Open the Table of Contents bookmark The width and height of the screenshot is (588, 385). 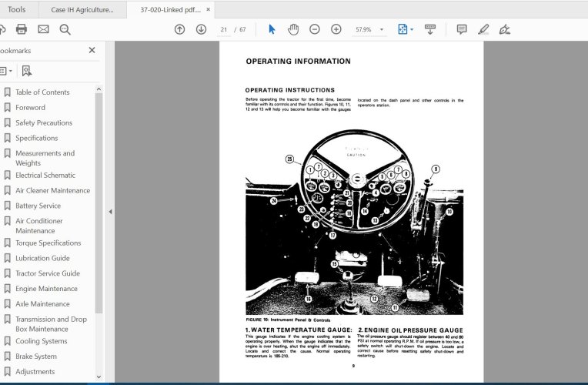[x=42, y=92]
